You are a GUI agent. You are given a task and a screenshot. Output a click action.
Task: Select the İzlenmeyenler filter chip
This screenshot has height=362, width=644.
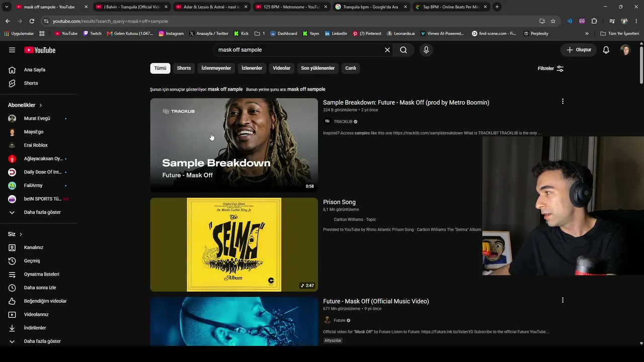click(x=216, y=68)
